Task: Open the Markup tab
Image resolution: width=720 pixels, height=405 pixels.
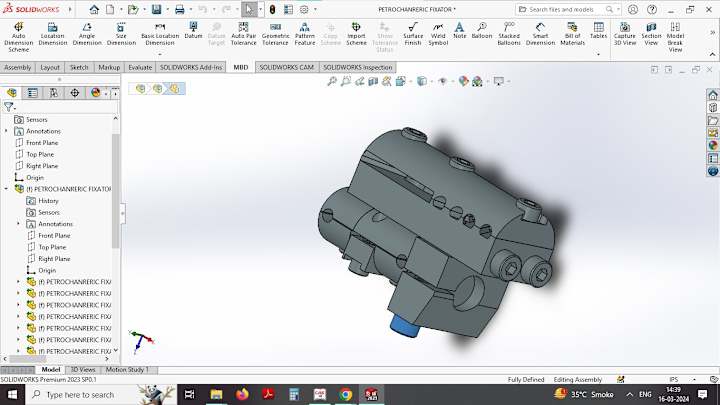Action: [x=109, y=68]
